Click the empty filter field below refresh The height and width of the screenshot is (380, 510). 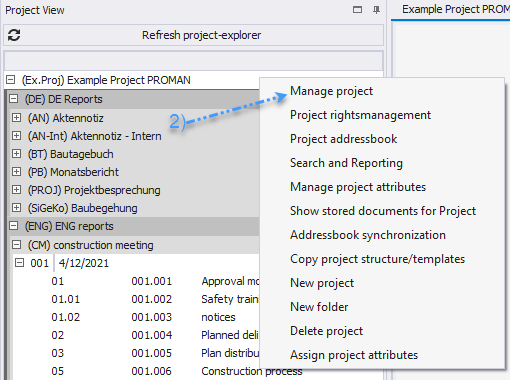pyautogui.click(x=193, y=61)
